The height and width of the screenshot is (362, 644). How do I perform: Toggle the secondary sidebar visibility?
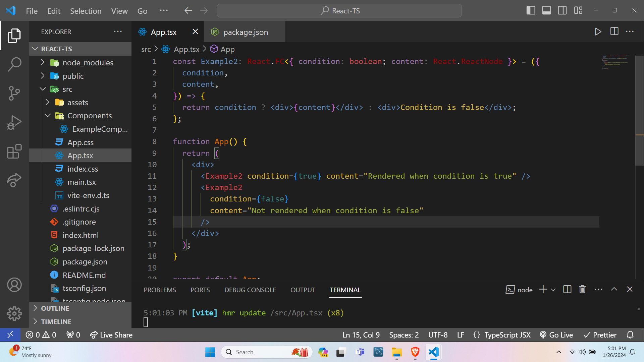[562, 10]
